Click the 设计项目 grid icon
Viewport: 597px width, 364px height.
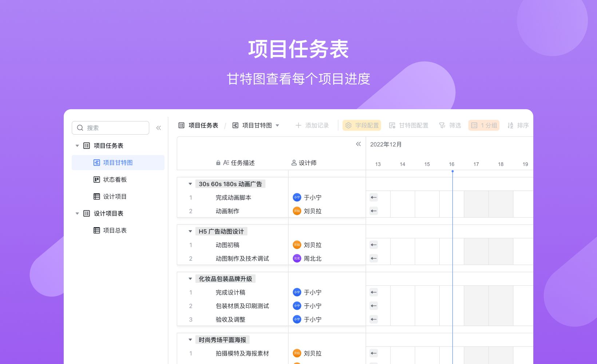(x=96, y=197)
